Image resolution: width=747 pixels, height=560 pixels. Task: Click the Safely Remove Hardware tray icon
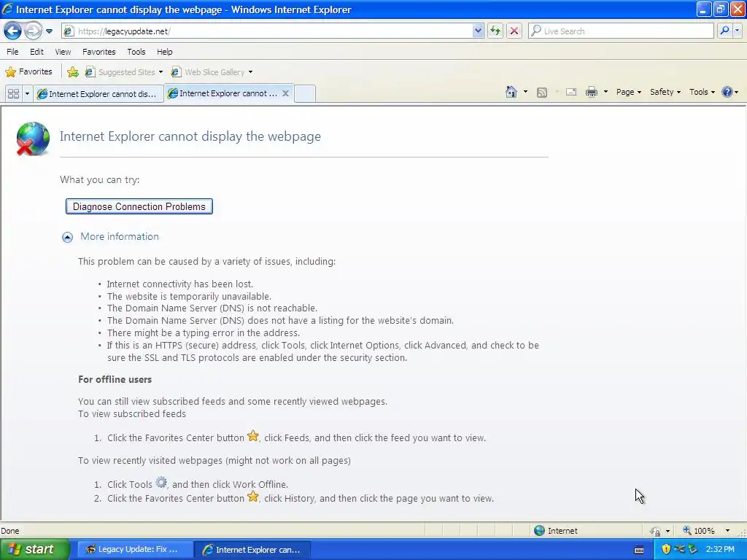tap(693, 550)
